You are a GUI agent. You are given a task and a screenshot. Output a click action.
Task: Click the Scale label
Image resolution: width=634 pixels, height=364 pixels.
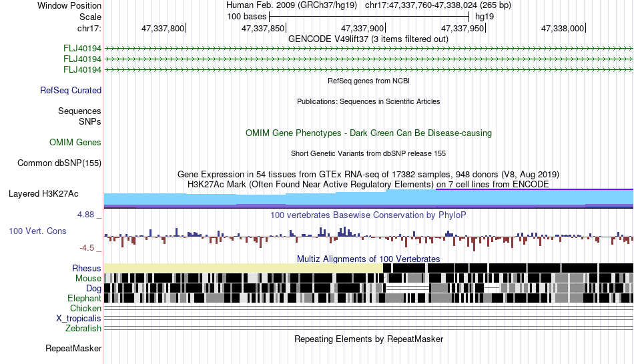click(90, 17)
